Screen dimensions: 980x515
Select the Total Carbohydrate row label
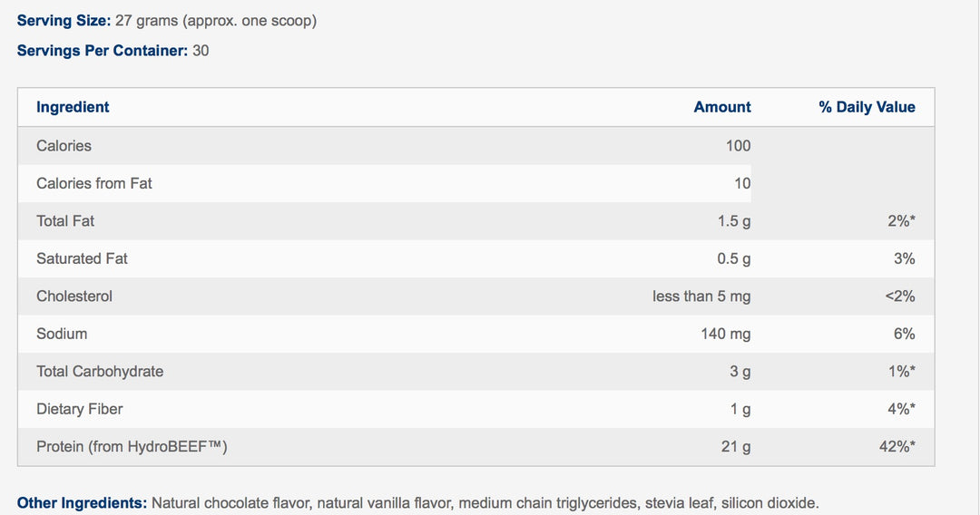click(x=100, y=372)
